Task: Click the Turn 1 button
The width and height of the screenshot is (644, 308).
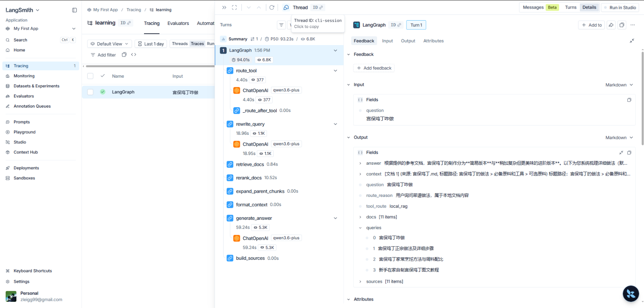Action: 416,25
